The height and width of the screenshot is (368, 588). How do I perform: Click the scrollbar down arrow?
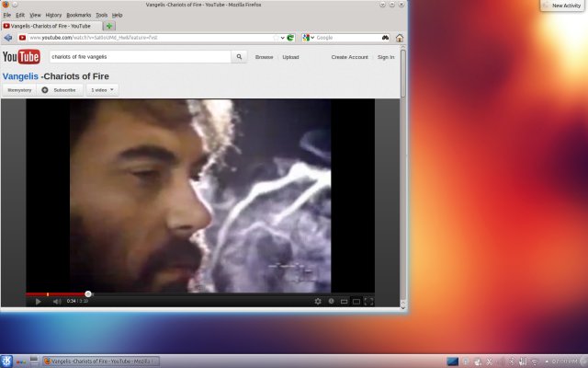click(x=403, y=307)
